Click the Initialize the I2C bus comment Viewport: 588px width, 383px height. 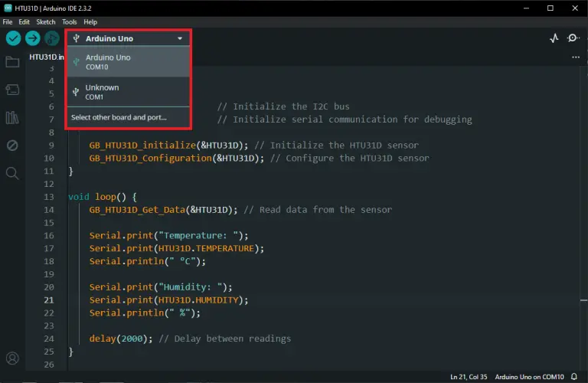283,106
